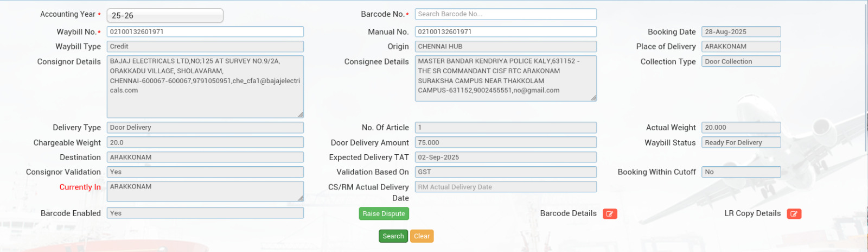
Task: Open LR Copy Details edit icon
Action: point(794,214)
